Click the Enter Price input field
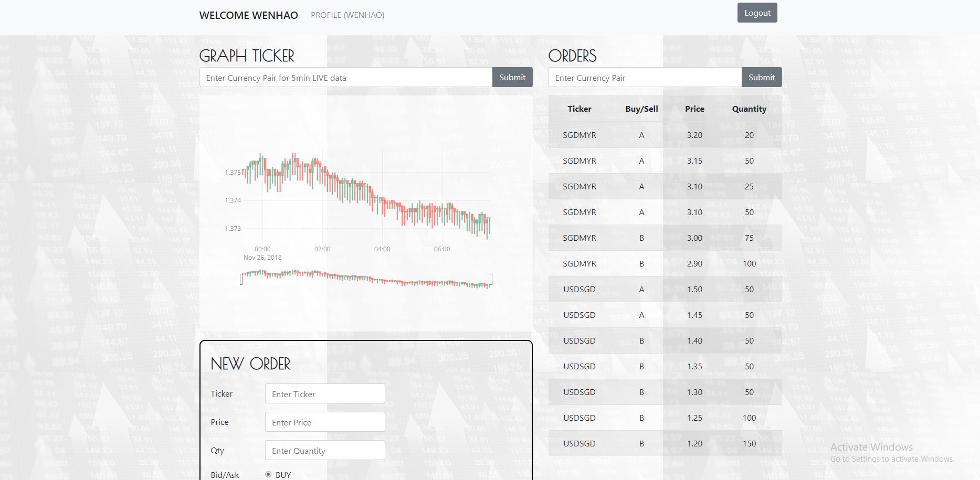Screen dimensions: 980x480 (x=325, y=422)
